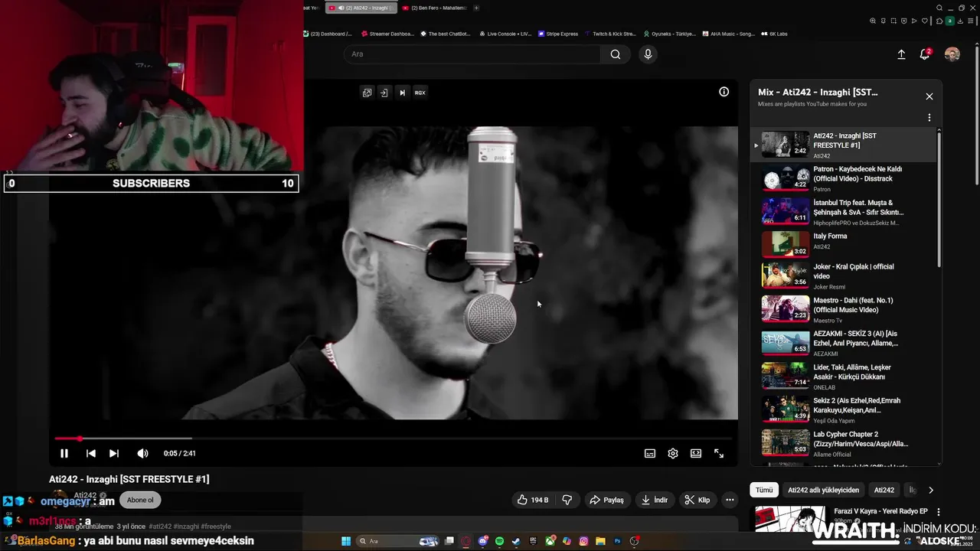Dislike the video

567,500
